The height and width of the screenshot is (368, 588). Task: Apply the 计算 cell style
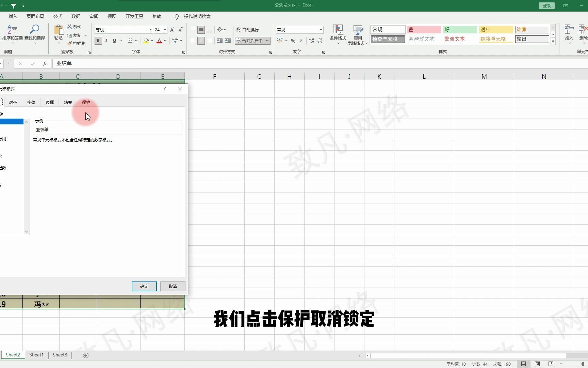532,30
